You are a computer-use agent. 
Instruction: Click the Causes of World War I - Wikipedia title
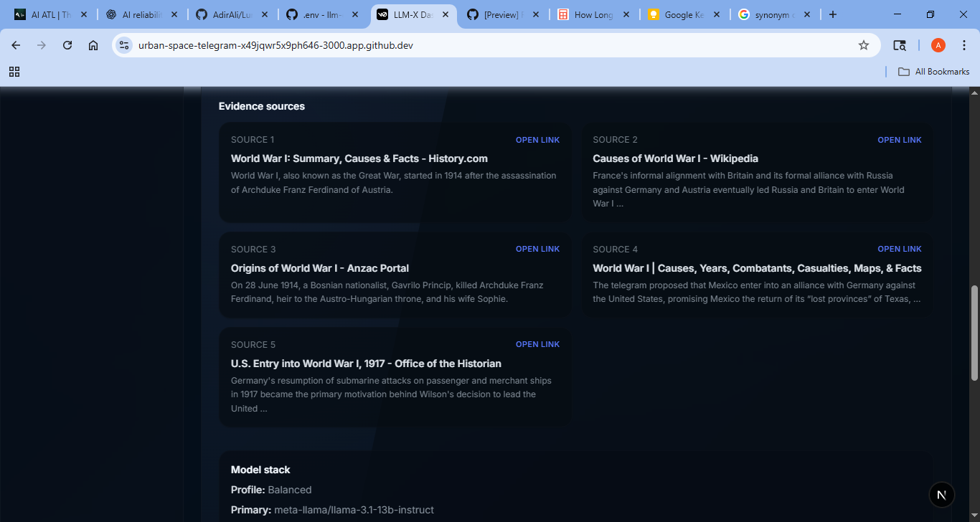(675, 158)
